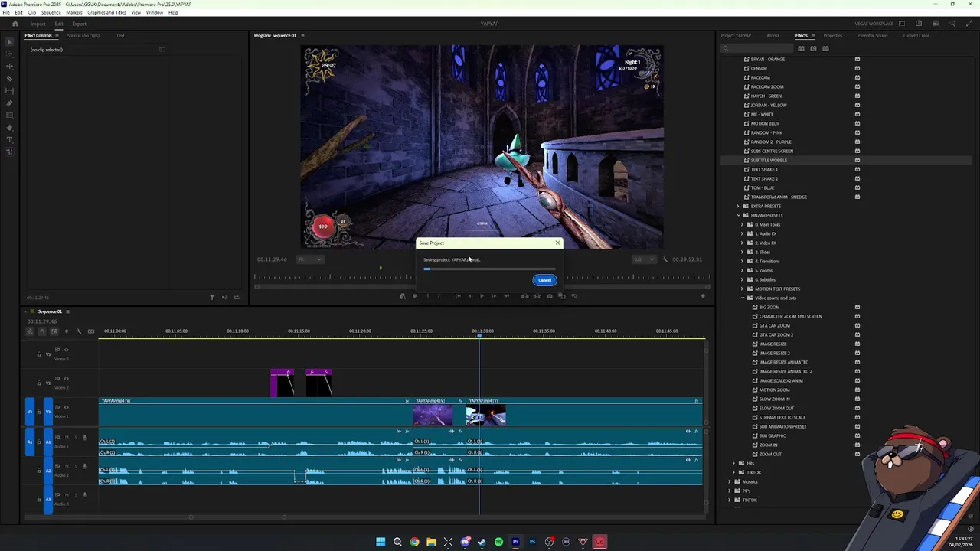Image resolution: width=980 pixels, height=551 pixels.
Task: Open Program Monitor settings wrench
Action: (x=665, y=259)
